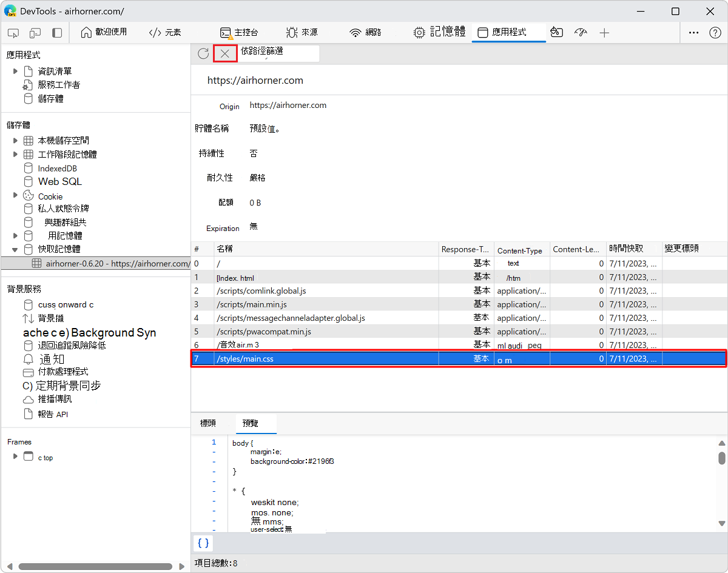Screen dimensions: 728x573
Task: Toggle the sidebar dock icon
Action: 57,33
